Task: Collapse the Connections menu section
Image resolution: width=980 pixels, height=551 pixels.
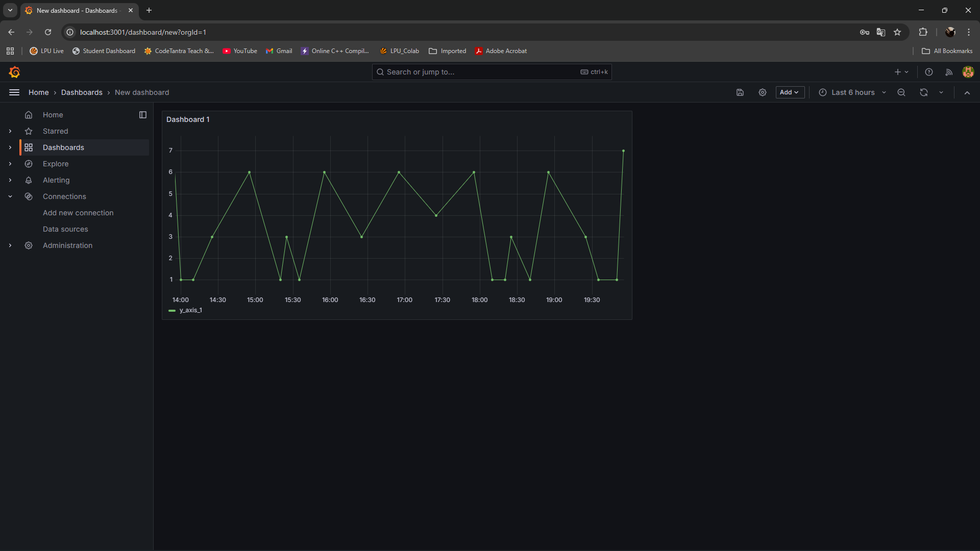Action: (10, 196)
